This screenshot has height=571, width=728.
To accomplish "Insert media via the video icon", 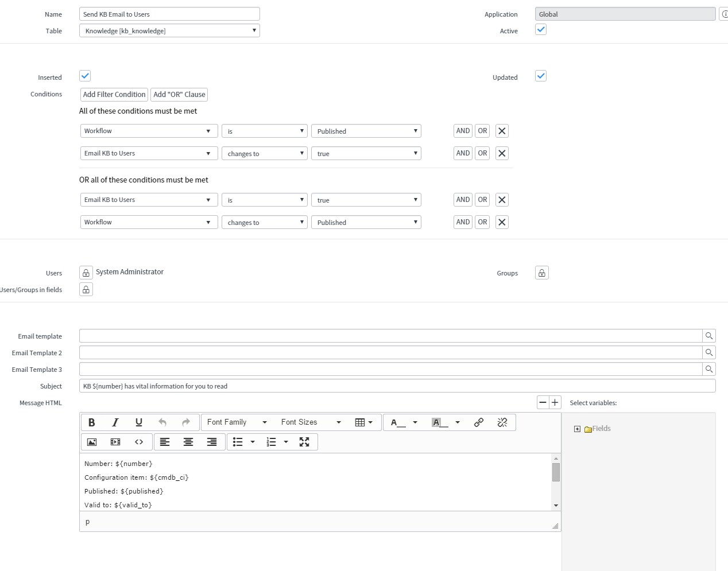I will point(115,442).
